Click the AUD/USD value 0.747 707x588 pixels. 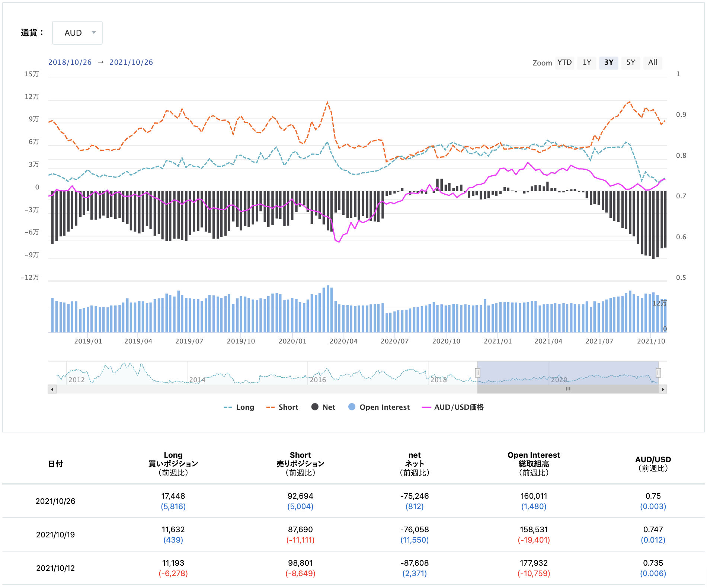[x=653, y=530]
